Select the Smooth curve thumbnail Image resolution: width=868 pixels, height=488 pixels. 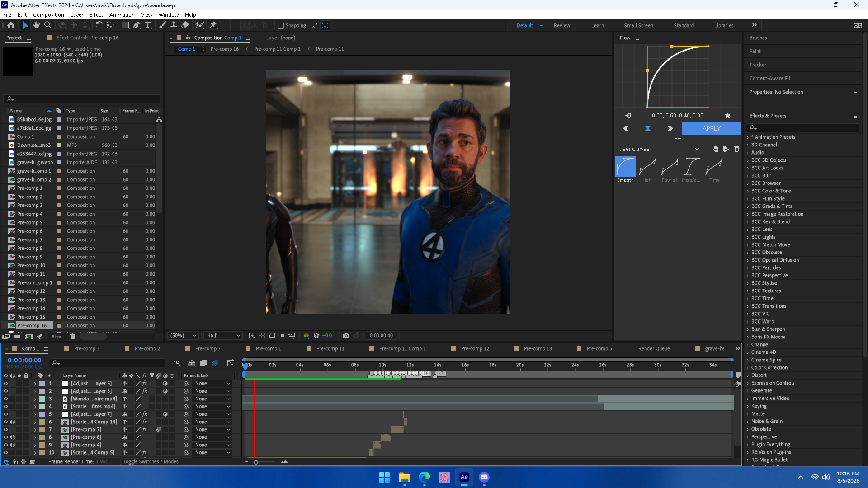625,167
